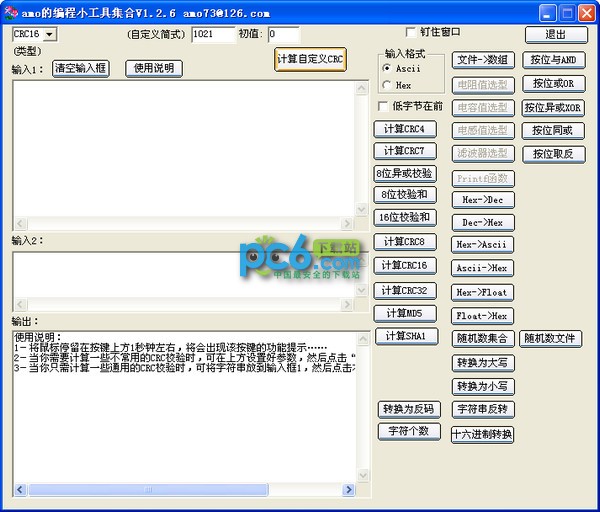Click the 计算MD5 button
This screenshot has height=512, width=600.
click(404, 314)
